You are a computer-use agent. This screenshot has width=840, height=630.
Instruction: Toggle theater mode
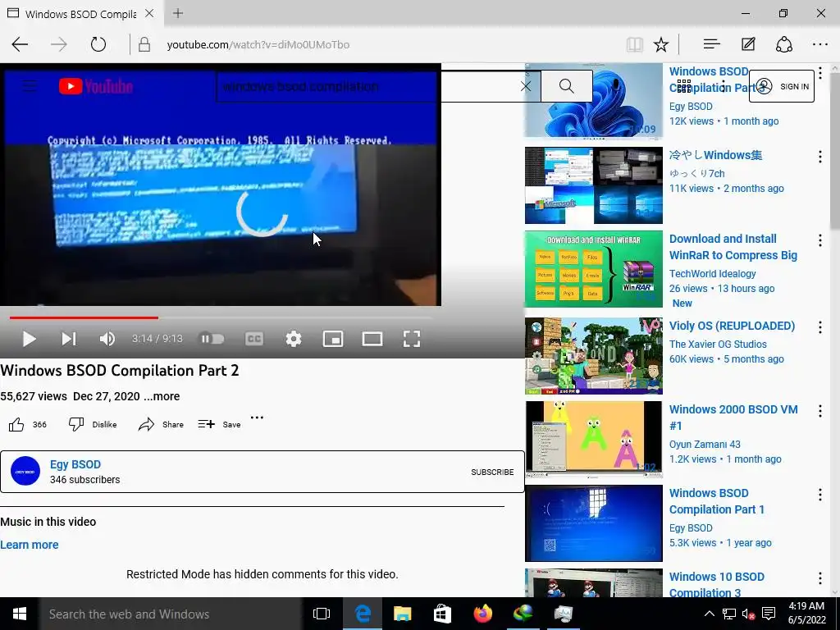pyautogui.click(x=372, y=339)
